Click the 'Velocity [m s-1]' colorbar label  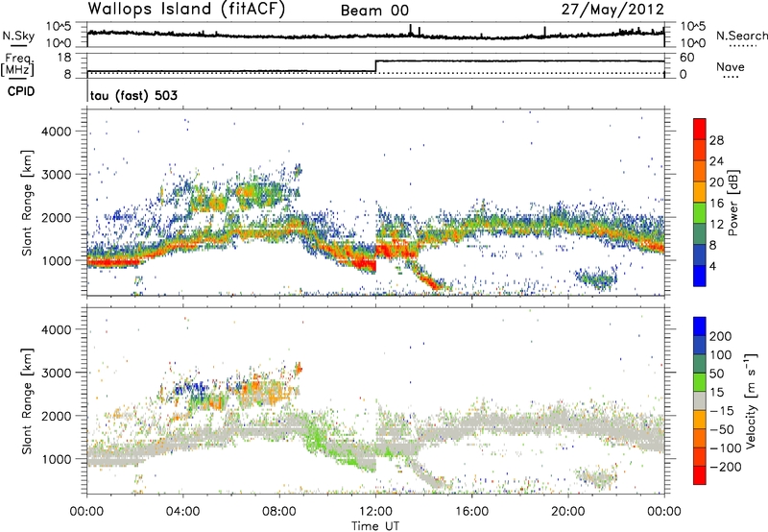[x=751, y=401]
